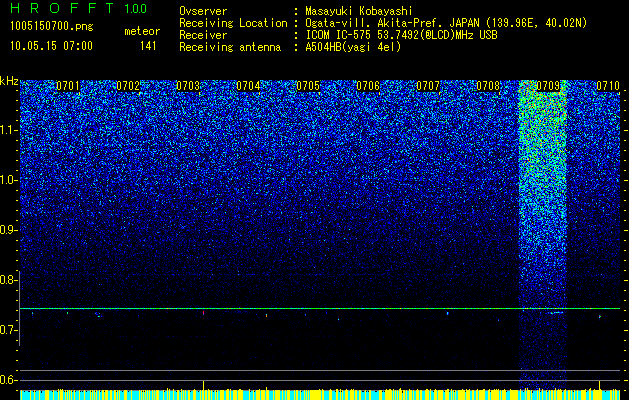
Task: Click the ICOM IC-575 receiver text
Action: 401,35
